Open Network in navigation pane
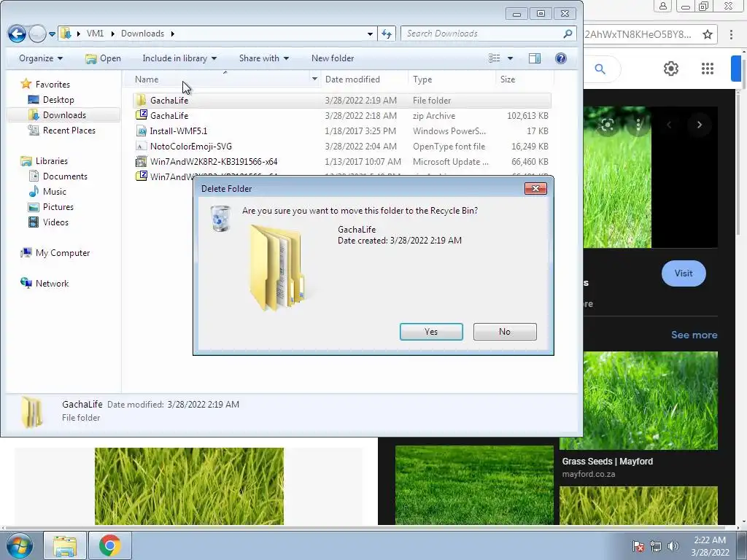The height and width of the screenshot is (560, 747). [44, 284]
